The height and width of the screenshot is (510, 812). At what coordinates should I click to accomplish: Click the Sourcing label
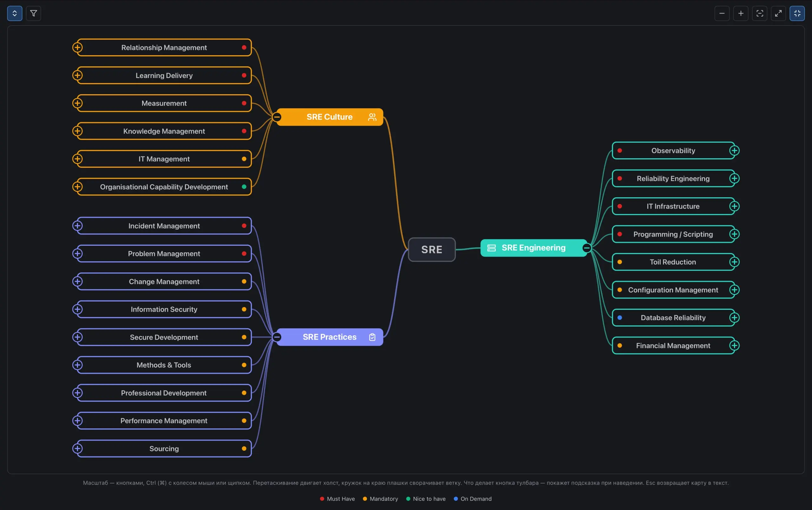pyautogui.click(x=164, y=449)
